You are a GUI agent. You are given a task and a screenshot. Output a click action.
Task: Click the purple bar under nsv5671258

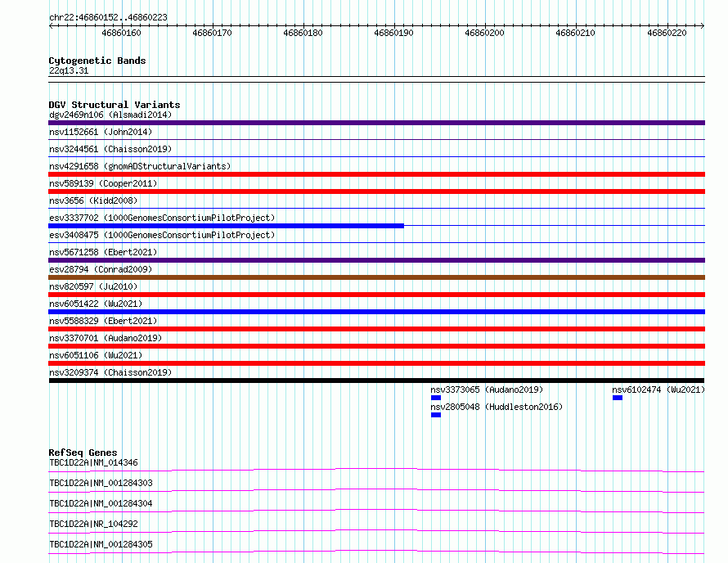376,260
